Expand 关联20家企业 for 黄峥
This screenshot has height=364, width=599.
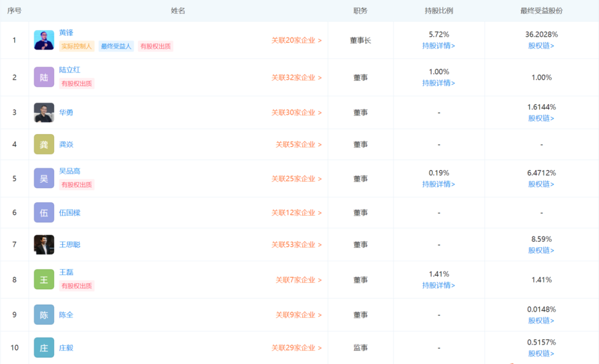tap(296, 40)
